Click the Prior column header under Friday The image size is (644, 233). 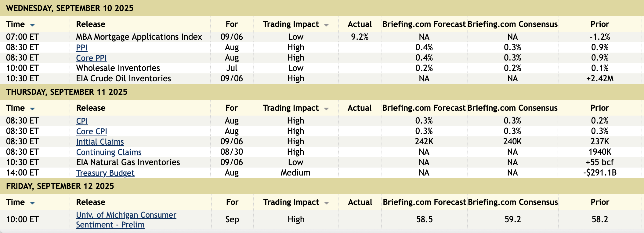[600, 202]
